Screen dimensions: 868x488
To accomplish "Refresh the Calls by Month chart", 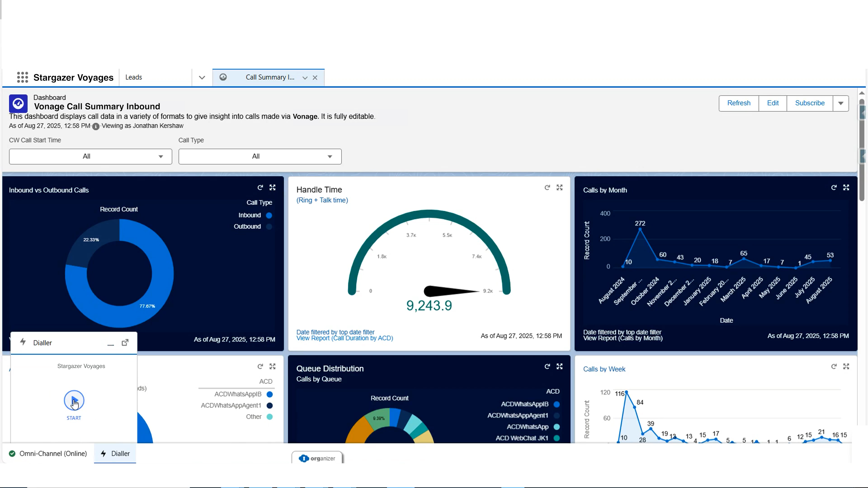I will point(834,188).
